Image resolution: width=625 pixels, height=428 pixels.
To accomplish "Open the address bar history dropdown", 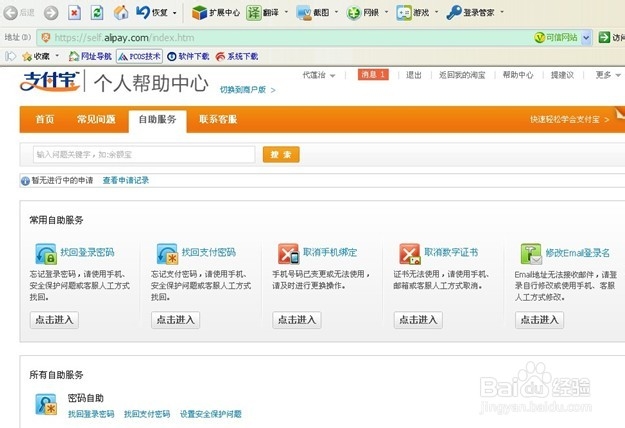I will coord(586,37).
